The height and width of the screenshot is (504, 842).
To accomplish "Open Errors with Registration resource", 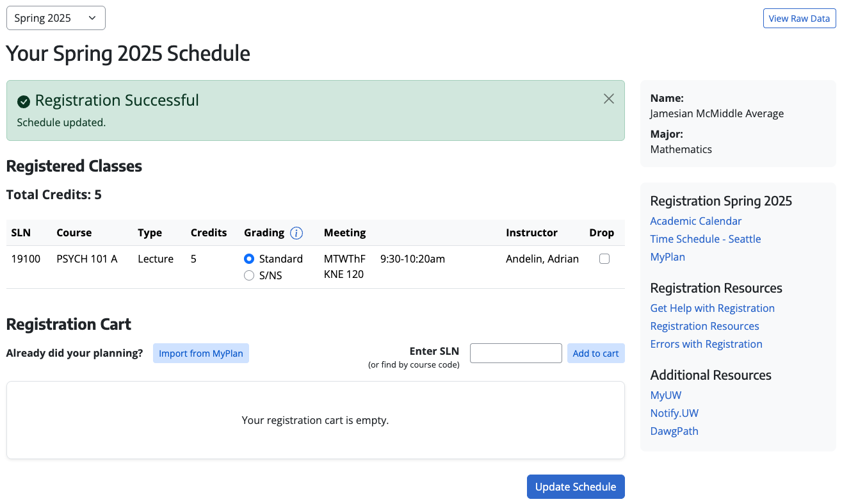I will tap(706, 344).
